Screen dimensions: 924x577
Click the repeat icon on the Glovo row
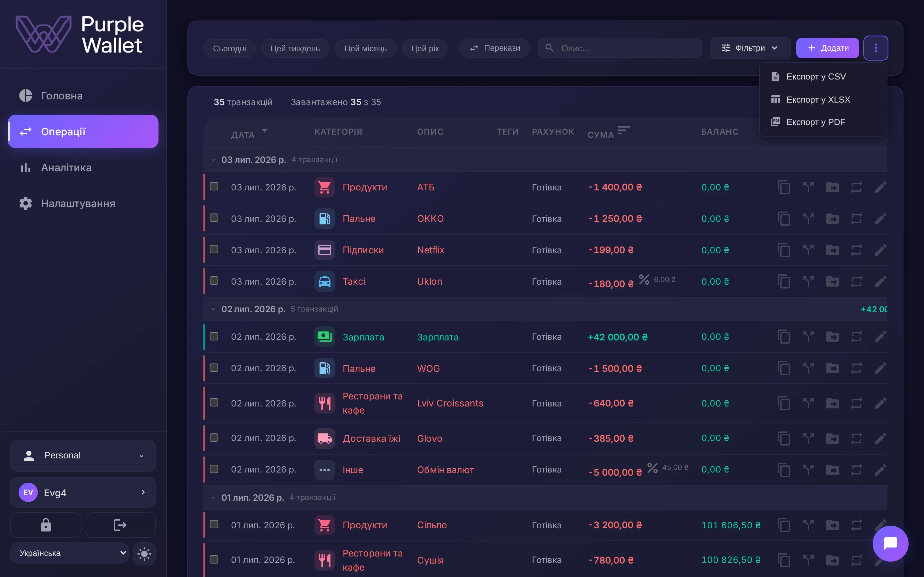(856, 438)
